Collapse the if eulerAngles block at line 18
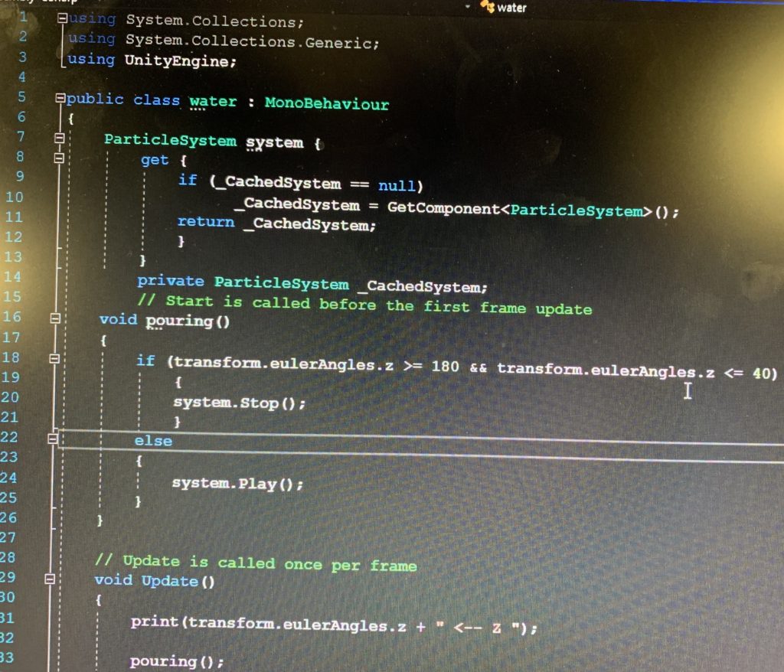The image size is (784, 672). click(54, 358)
